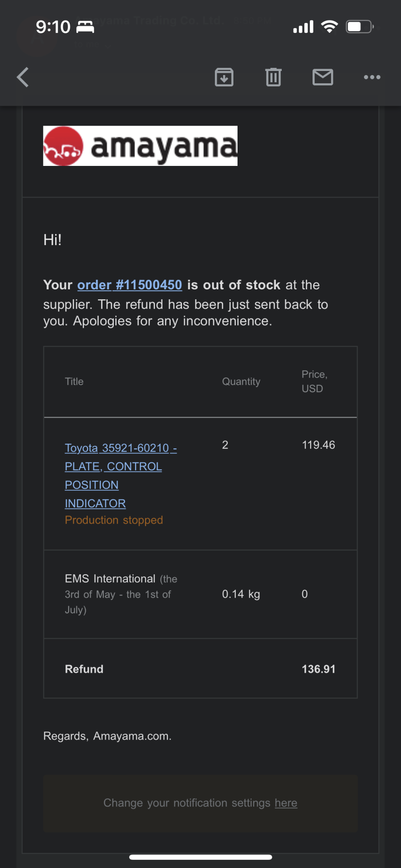
Task: Tap the 'Production stopped' status text
Action: click(x=114, y=520)
